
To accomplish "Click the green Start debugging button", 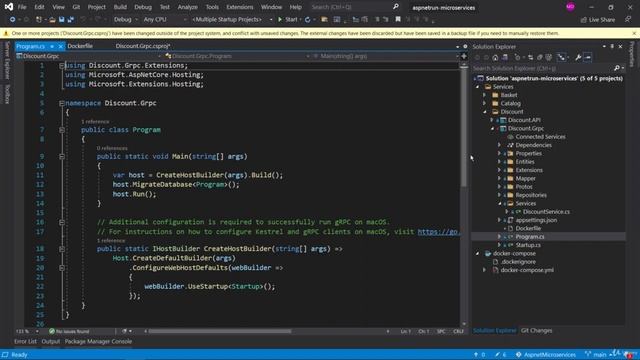I will click(288, 19).
